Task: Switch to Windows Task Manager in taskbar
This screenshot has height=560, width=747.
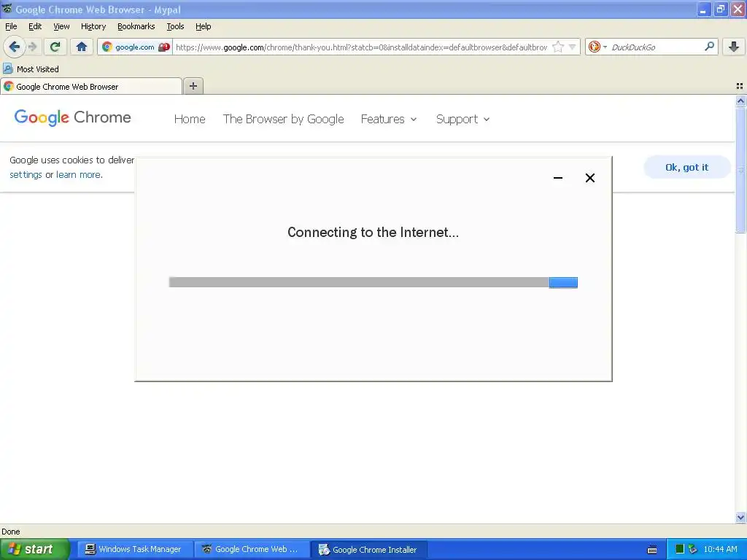Action: click(135, 549)
